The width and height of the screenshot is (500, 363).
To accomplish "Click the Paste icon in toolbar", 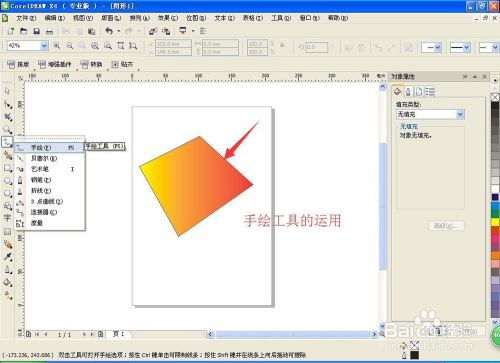I will point(92,31).
